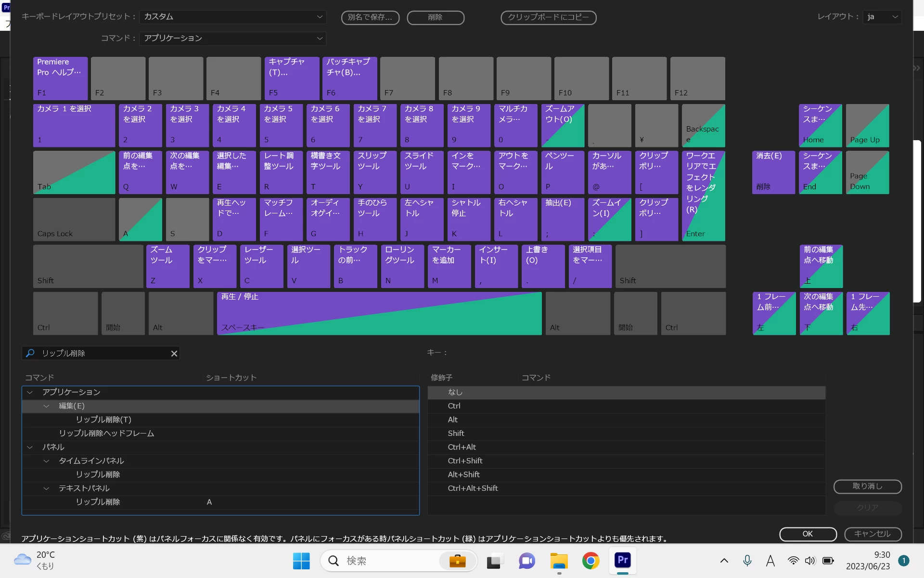Collapse the アプリケーション tree group
Image resolution: width=924 pixels, height=578 pixels.
coord(30,393)
